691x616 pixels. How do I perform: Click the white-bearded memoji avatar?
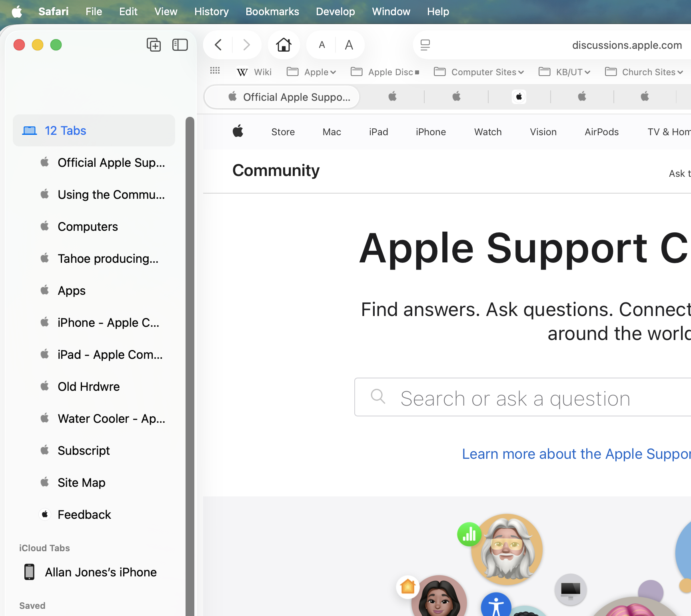click(507, 549)
